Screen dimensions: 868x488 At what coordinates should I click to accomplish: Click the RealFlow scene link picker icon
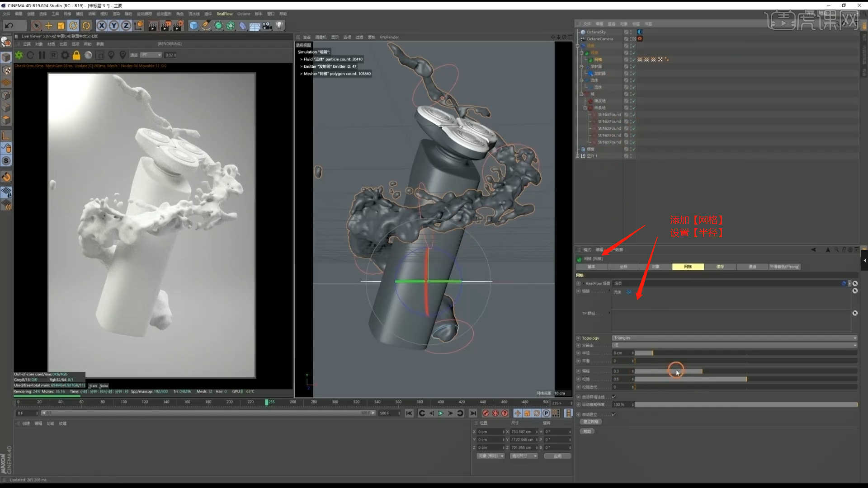pyautogui.click(x=855, y=283)
